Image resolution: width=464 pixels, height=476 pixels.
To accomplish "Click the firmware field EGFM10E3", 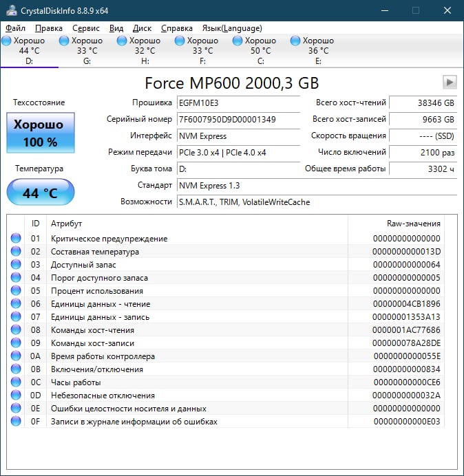I will [x=238, y=103].
